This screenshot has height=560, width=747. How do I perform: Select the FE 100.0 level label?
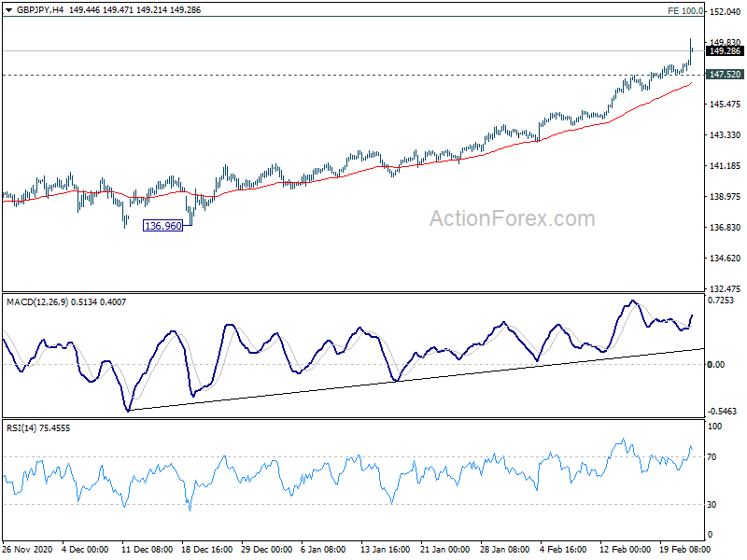685,11
